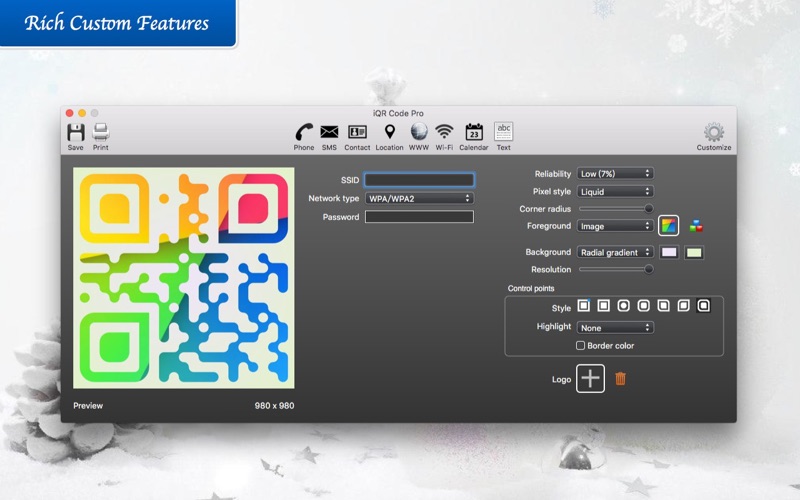
Task: Choose the first control point style
Action: 584,305
